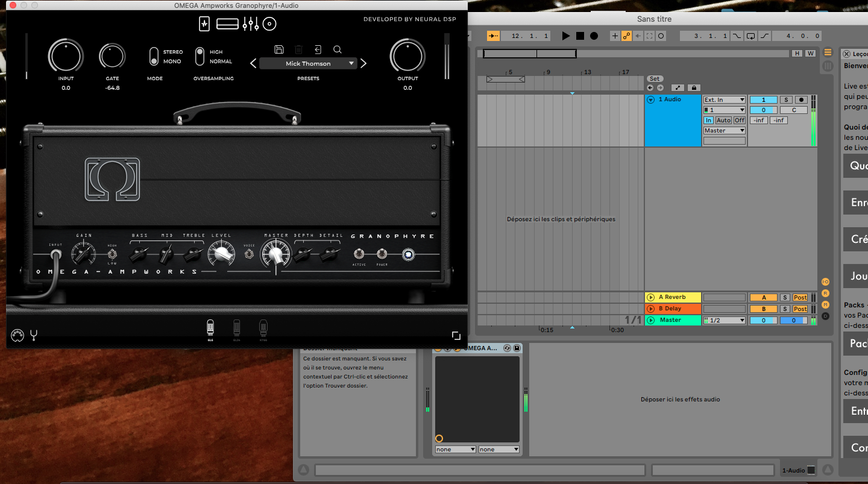This screenshot has height=484, width=868.
Task: Delete the Mick Thomson preset via trash icon
Action: coord(298,49)
